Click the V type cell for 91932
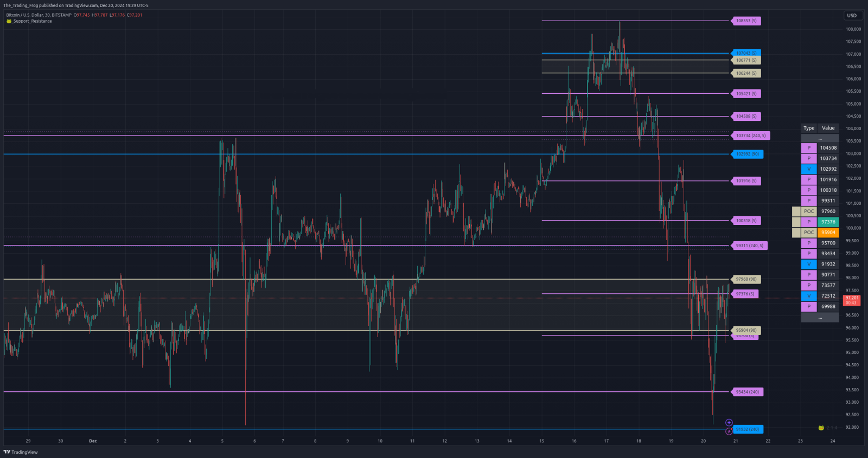868x458 pixels. 809,264
